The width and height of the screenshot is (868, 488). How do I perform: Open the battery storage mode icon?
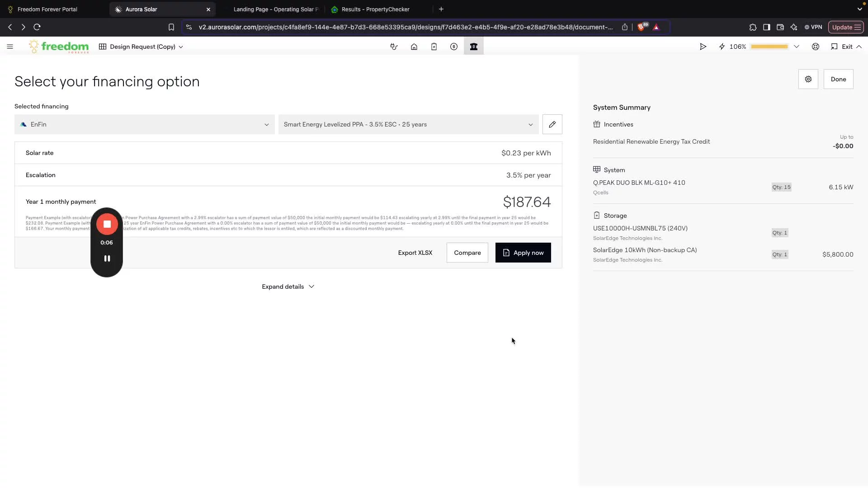pyautogui.click(x=434, y=47)
